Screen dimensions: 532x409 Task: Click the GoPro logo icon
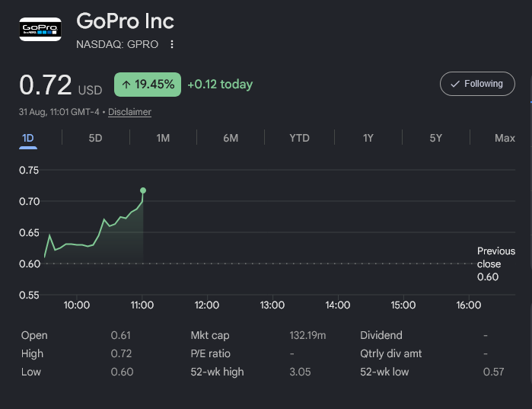pos(40,29)
